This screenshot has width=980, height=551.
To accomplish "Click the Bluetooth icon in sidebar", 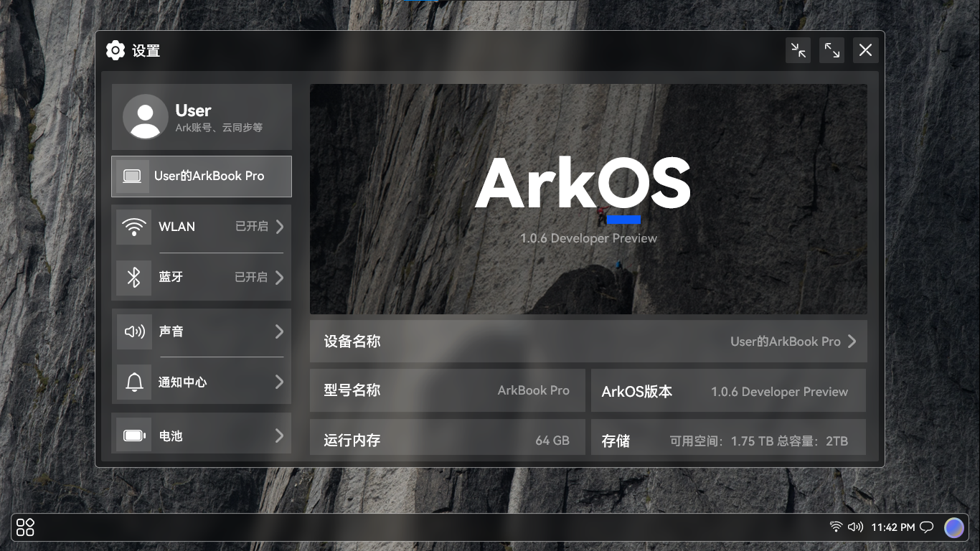I will (x=133, y=278).
